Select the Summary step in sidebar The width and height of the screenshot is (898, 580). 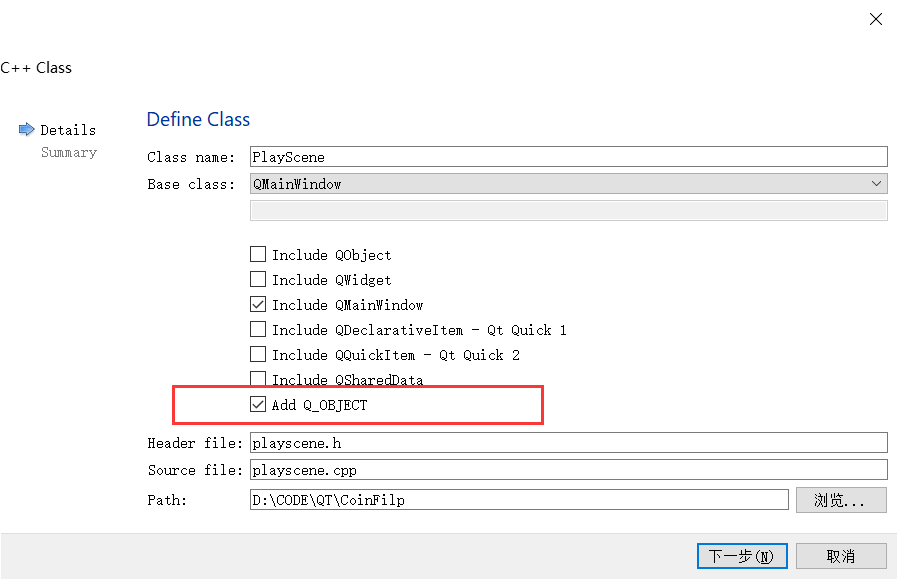point(69,152)
